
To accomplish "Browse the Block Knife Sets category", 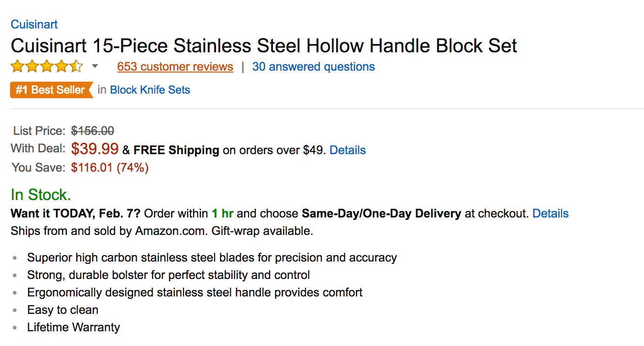I will (x=150, y=90).
